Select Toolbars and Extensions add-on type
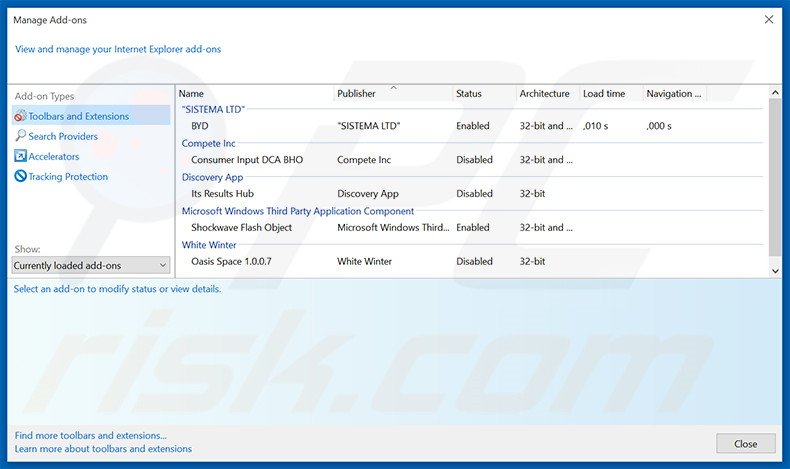Image resolution: width=790 pixels, height=469 pixels. [91, 116]
